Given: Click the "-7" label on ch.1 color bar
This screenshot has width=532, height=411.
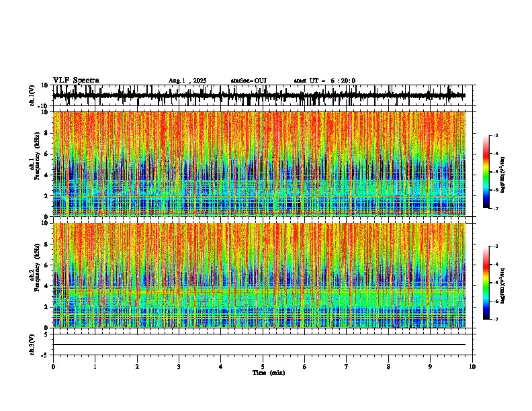Looking at the screenshot, I should pyautogui.click(x=496, y=208).
